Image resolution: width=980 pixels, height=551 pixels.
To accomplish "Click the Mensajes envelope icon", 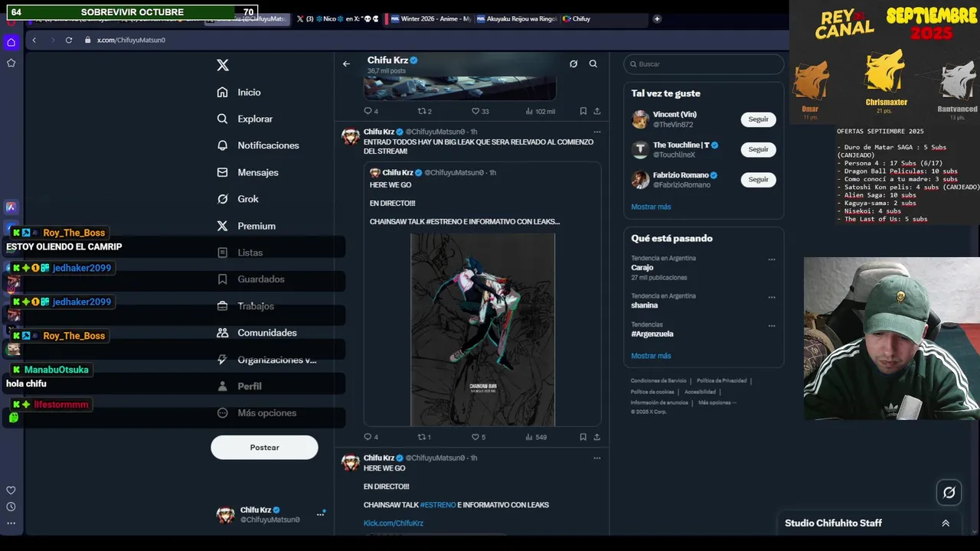I will point(222,172).
